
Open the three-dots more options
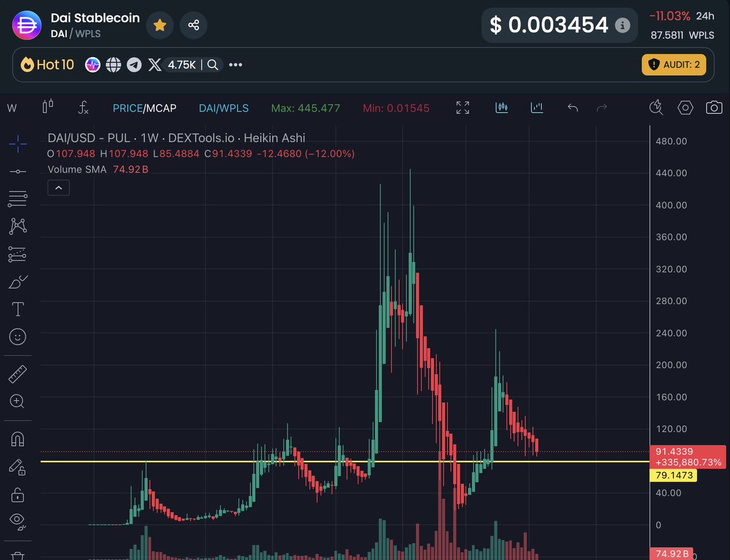coord(235,64)
